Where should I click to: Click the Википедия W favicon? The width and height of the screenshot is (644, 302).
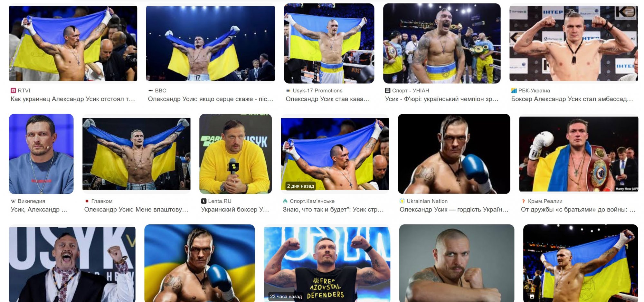(x=13, y=201)
